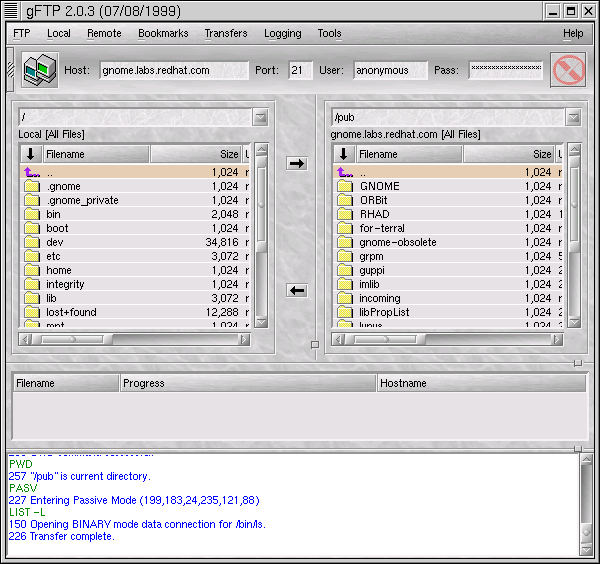Click the home folder icon
This screenshot has height=564, width=600.
32,270
